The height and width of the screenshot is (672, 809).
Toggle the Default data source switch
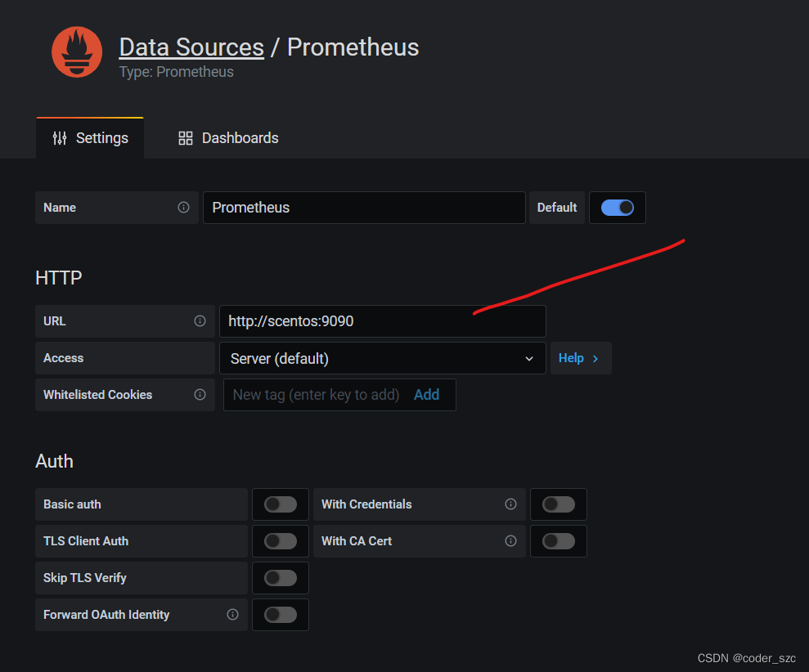coord(617,208)
